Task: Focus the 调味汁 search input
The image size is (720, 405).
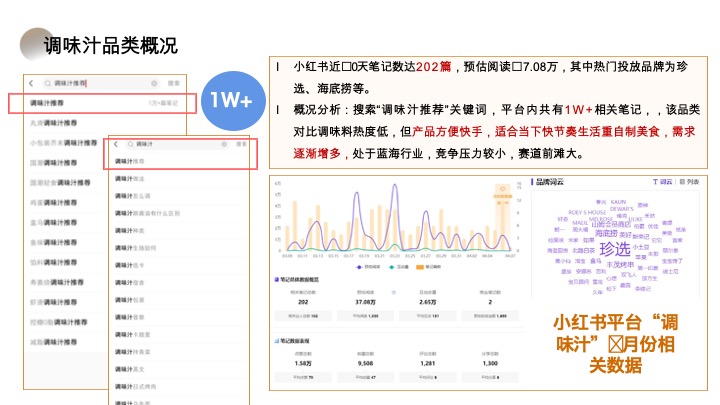Action: (x=177, y=144)
